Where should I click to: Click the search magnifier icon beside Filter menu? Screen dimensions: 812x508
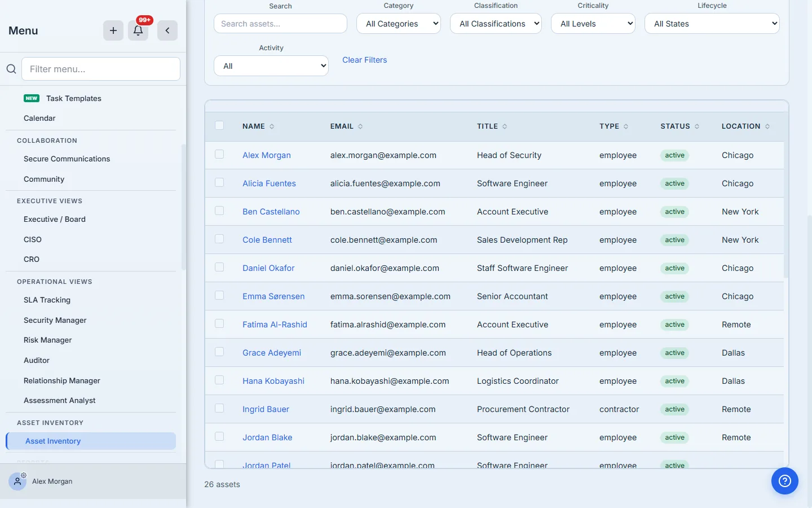coord(11,69)
